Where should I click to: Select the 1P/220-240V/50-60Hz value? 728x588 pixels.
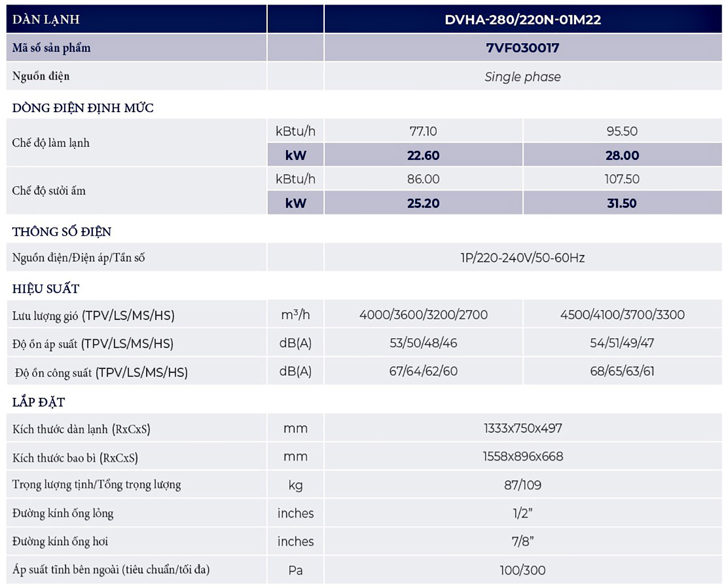(x=522, y=258)
